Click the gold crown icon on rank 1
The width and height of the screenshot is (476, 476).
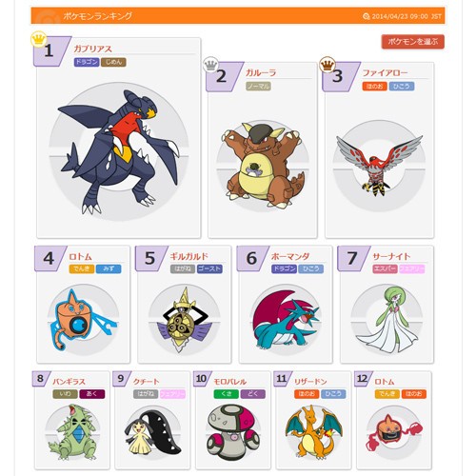[39, 39]
